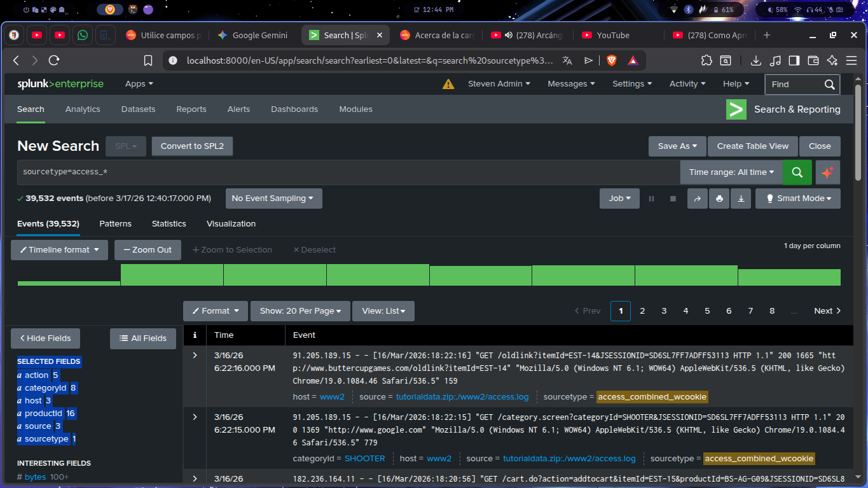Select the first green timeline column

point(69,282)
